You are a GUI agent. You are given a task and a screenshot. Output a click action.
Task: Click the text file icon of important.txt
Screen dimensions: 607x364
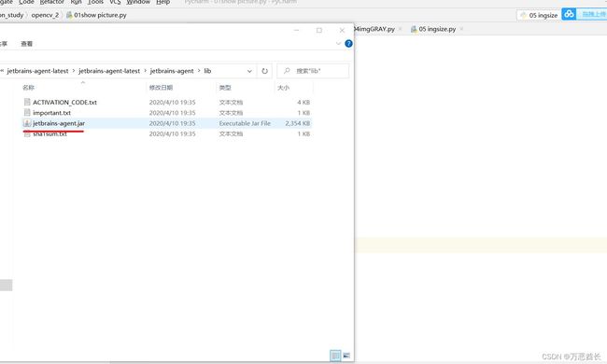tap(27, 112)
